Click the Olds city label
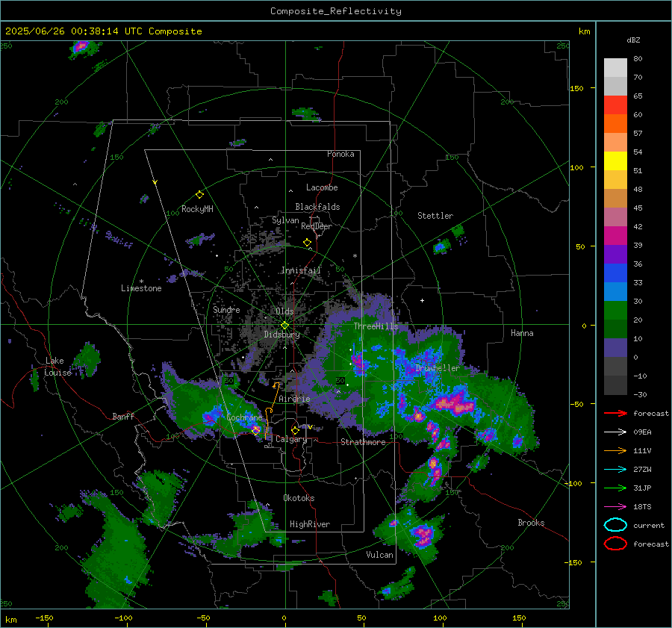 284,311
